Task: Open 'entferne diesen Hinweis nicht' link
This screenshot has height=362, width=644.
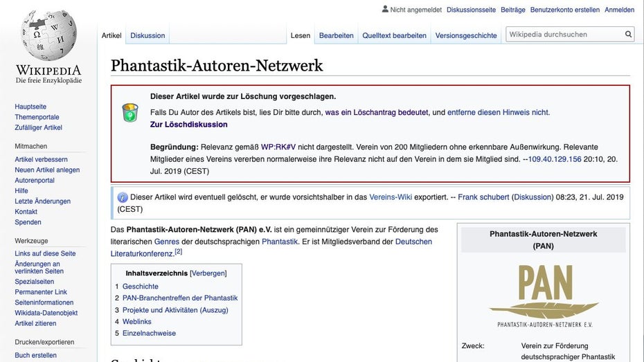Action: pyautogui.click(x=498, y=112)
